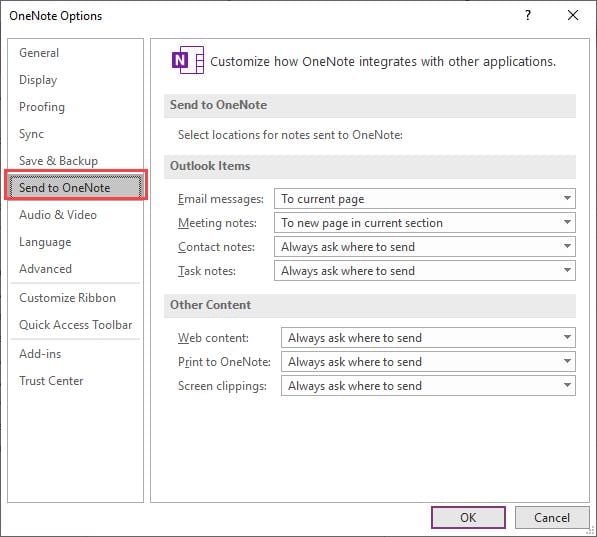Click the 'Meeting notes:' label
597x537 pixels.
217,223
